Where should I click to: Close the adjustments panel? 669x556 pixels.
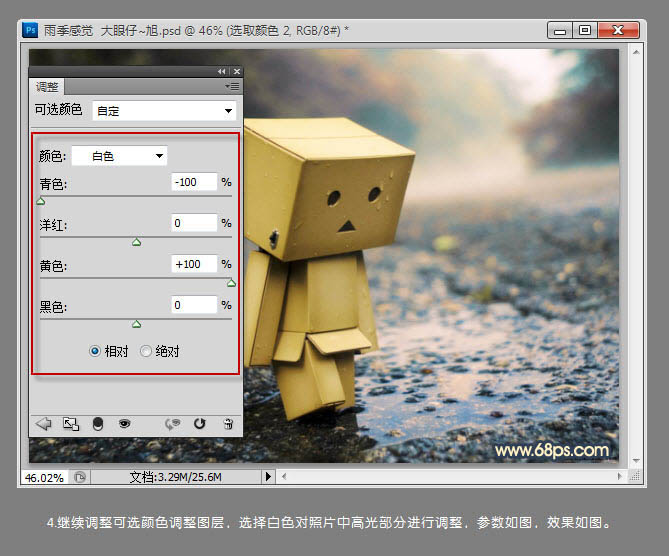(237, 71)
